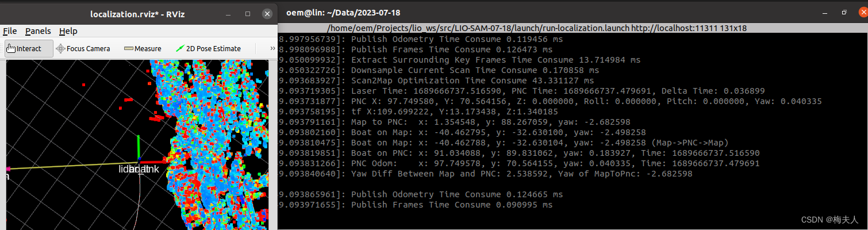Minimize the RViz window
The width and height of the screenshot is (868, 230).
coord(229,14)
